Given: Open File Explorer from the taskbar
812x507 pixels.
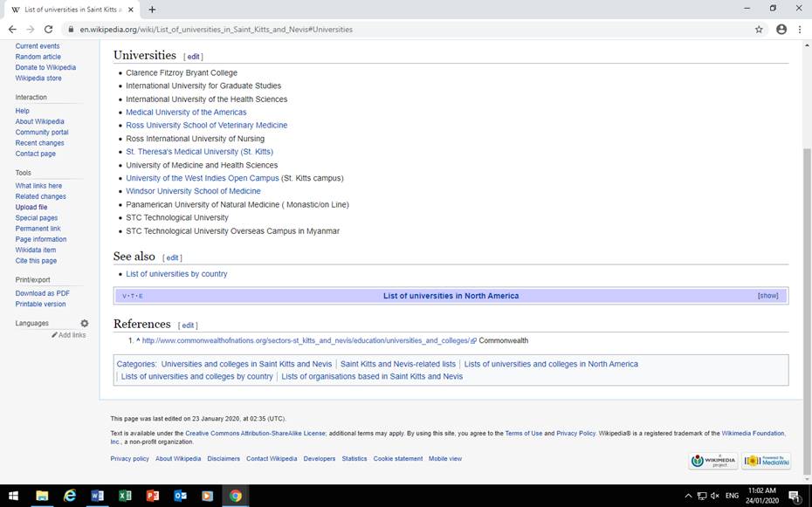Looking at the screenshot, I should click(x=42, y=496).
